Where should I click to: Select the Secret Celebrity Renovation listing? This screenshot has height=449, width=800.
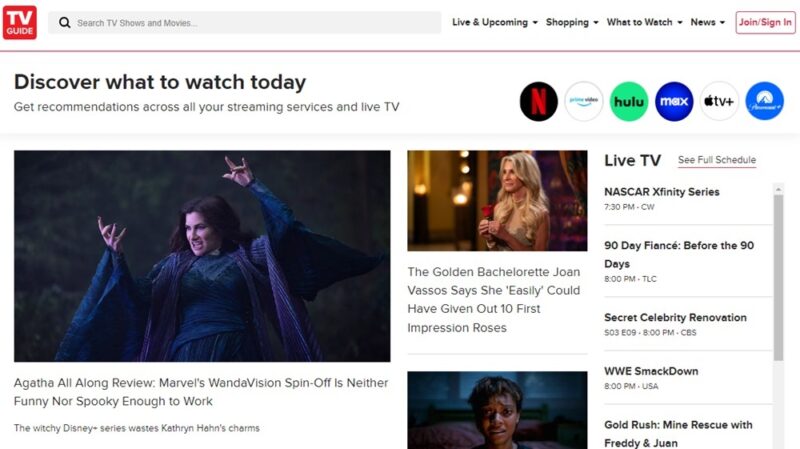coord(675,317)
